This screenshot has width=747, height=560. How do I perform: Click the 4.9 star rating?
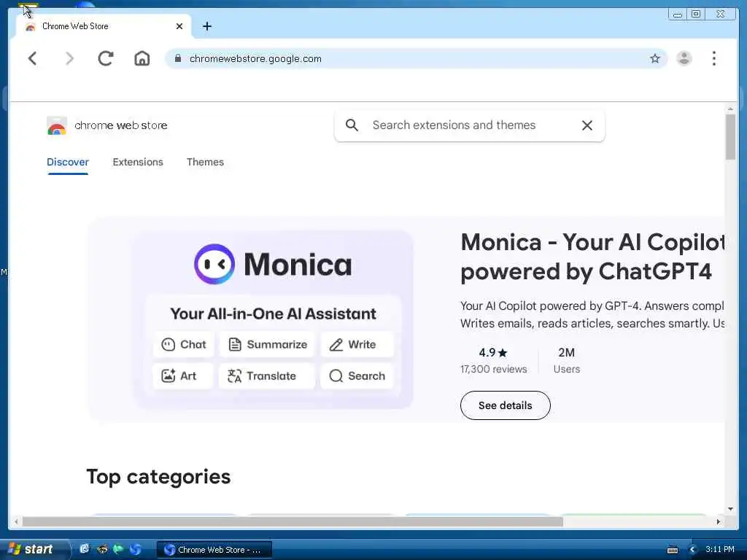(493, 352)
